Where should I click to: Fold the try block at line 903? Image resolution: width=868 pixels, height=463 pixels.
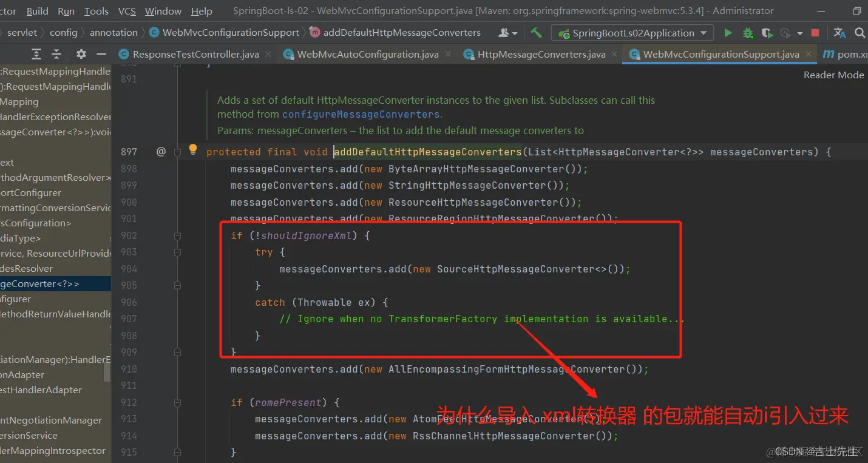(177, 252)
